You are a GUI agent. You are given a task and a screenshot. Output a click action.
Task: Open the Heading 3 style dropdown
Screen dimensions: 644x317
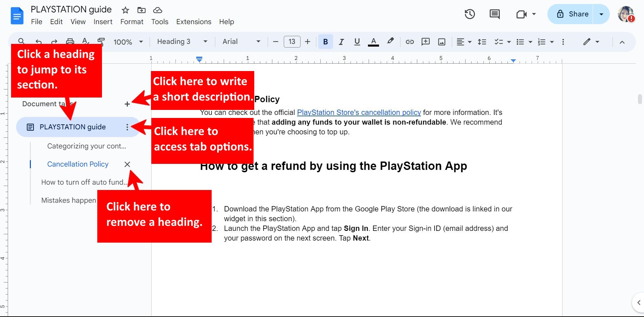coord(182,42)
